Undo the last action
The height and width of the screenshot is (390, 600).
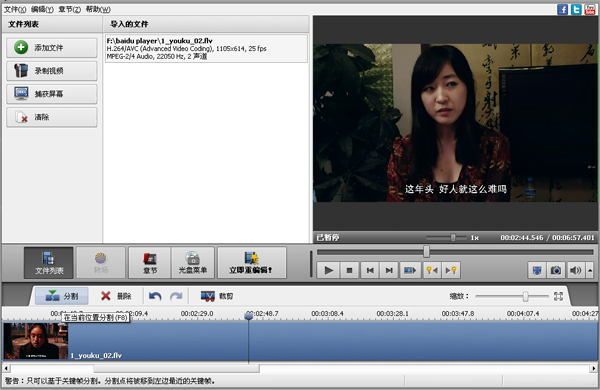point(155,296)
